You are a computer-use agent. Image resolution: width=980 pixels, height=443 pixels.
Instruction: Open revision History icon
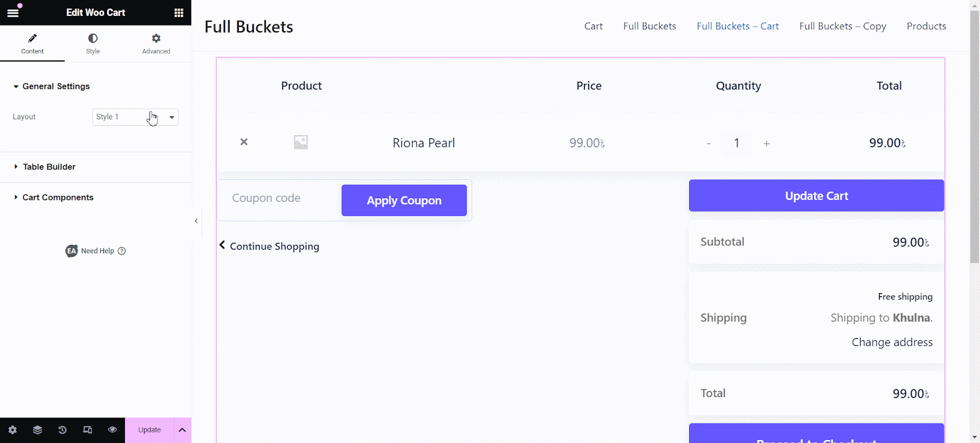point(62,430)
